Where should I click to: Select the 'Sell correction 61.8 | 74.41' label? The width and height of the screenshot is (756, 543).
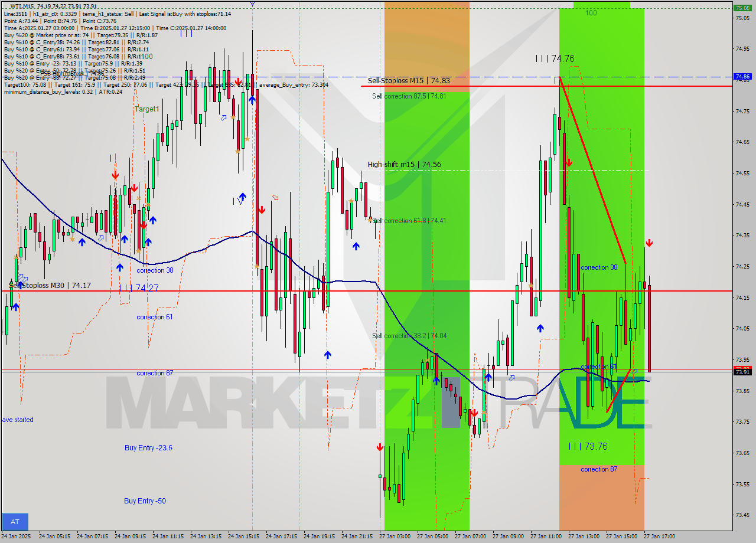(409, 221)
